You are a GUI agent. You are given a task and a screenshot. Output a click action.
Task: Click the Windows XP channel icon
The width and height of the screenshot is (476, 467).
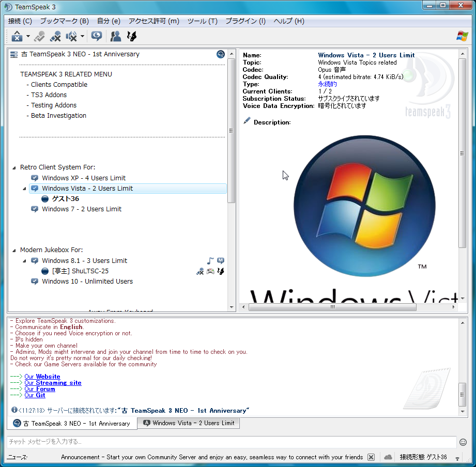pyautogui.click(x=35, y=178)
